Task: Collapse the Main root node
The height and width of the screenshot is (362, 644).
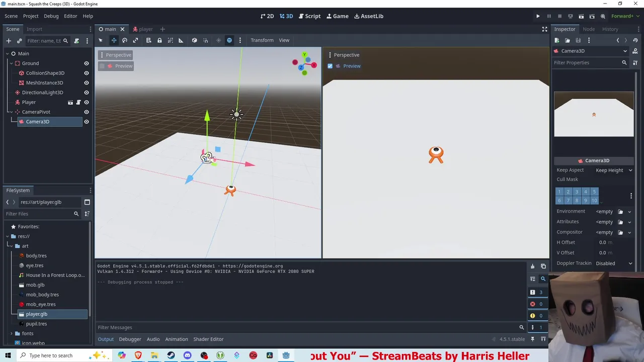Action: [x=7, y=53]
